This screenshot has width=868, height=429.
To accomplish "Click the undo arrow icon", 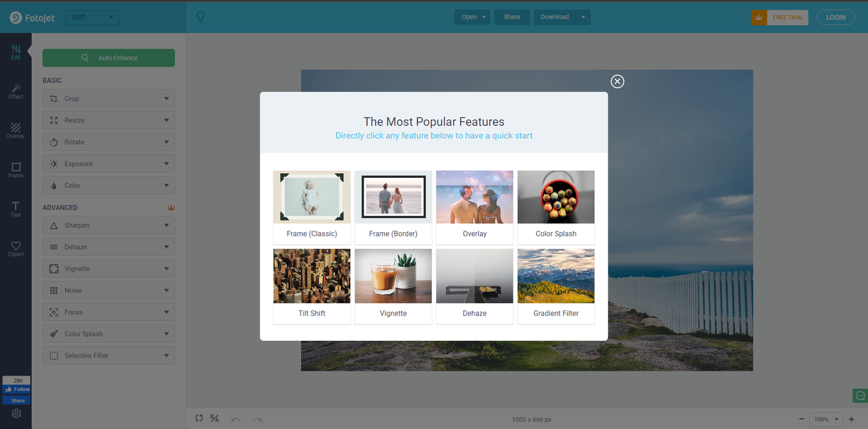I will tap(236, 419).
